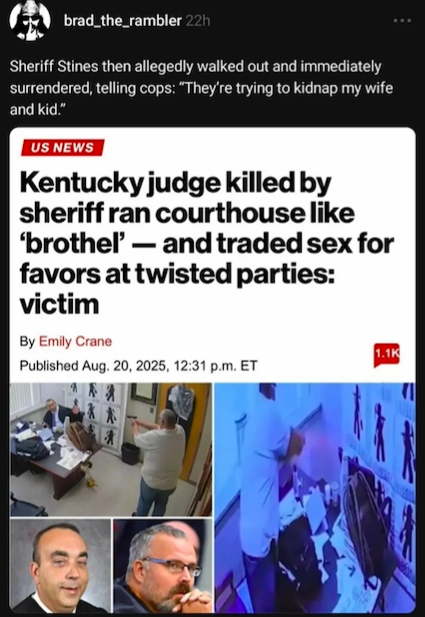Click the brad_the_rambler username
This screenshot has width=425, height=617.
point(122,20)
